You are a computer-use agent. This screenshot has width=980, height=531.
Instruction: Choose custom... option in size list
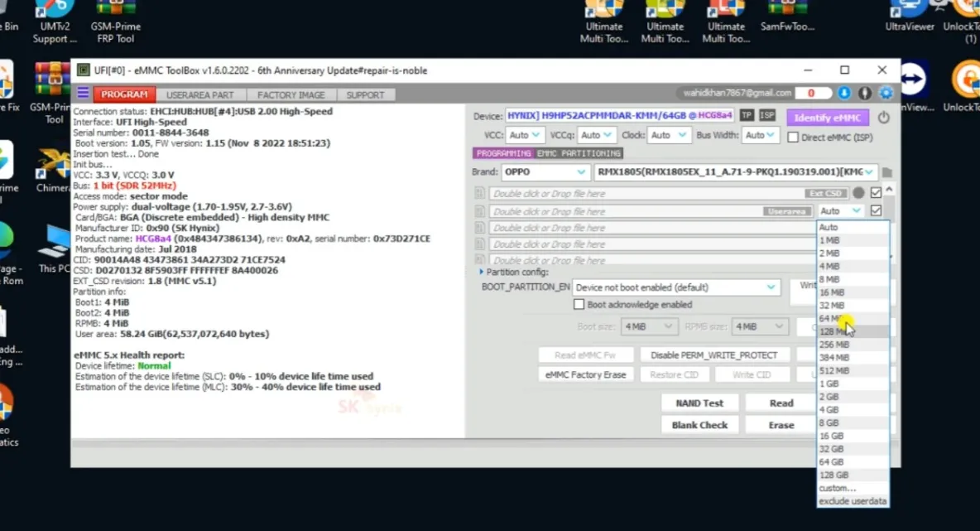tap(853, 488)
